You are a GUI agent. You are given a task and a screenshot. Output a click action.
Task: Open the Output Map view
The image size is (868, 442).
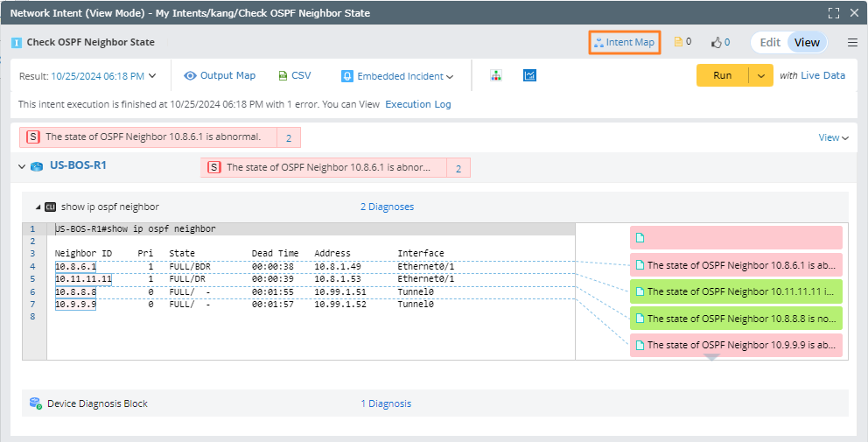click(x=220, y=76)
